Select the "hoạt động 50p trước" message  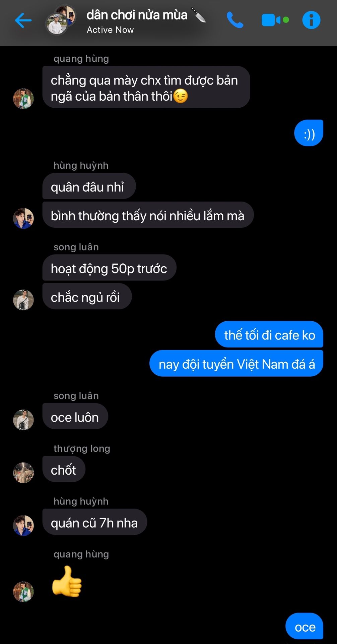coord(109,268)
